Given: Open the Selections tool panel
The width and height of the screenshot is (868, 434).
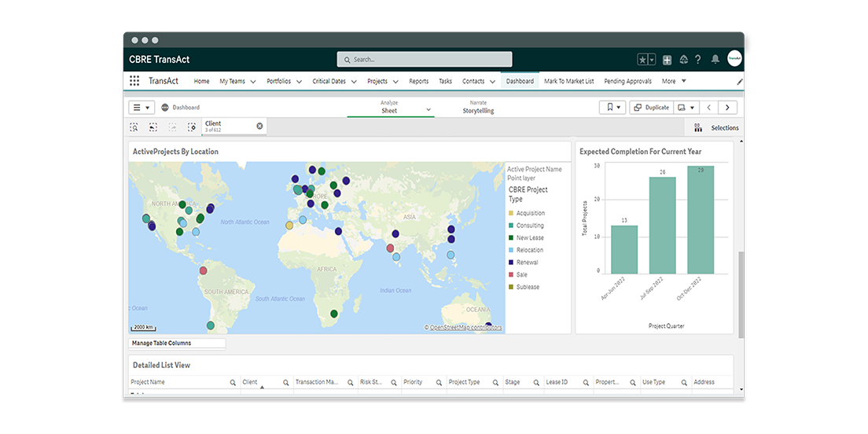Looking at the screenshot, I should pyautogui.click(x=716, y=127).
